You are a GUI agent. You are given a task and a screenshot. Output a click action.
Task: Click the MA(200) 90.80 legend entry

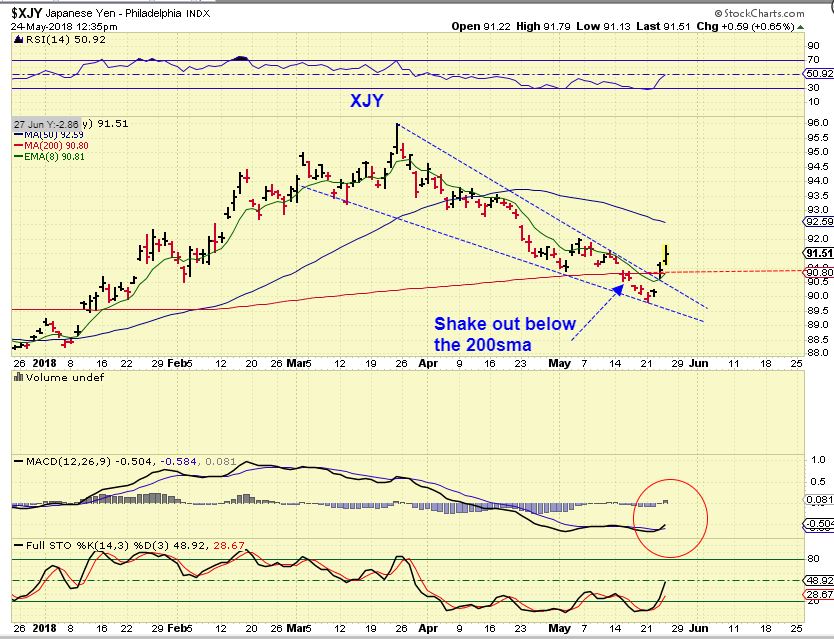[51, 145]
